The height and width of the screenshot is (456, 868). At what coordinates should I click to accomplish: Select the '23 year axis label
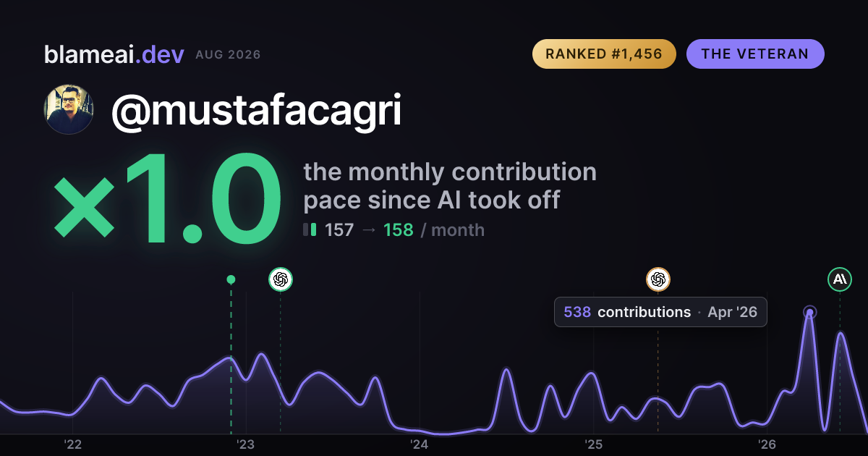tap(246, 444)
